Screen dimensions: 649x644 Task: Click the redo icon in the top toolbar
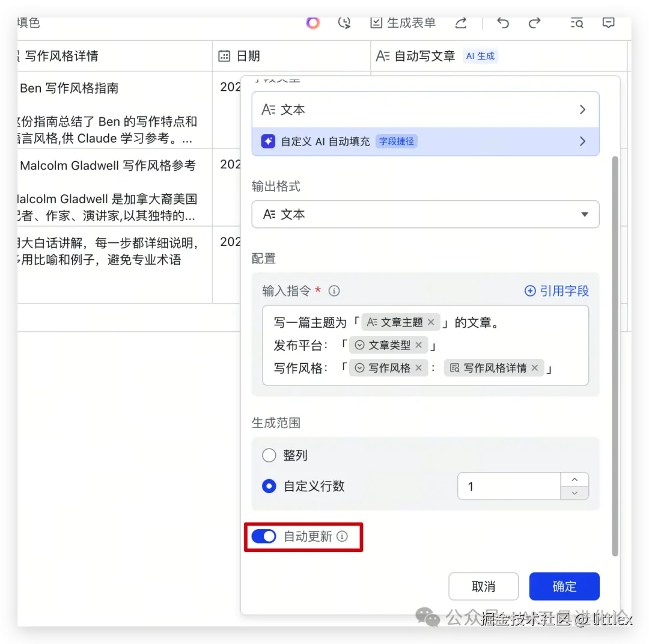pyautogui.click(x=534, y=23)
